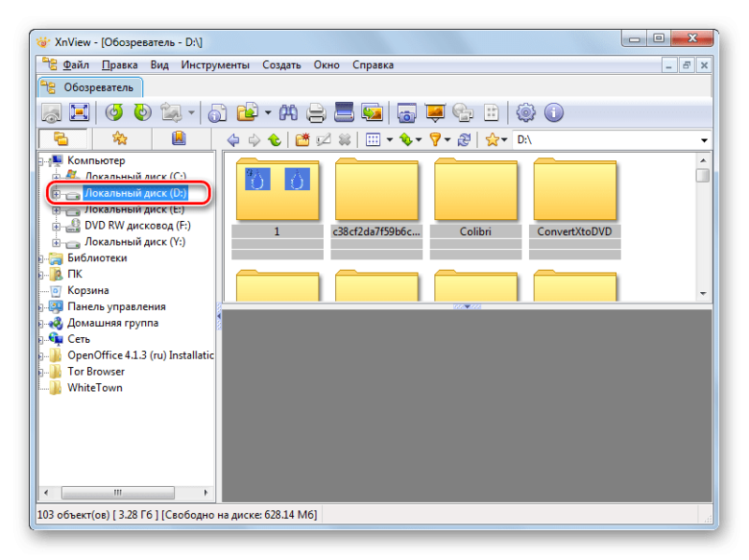Screen dimensions: 749x560
Task: Click the screen capture camera icon
Action: [406, 113]
